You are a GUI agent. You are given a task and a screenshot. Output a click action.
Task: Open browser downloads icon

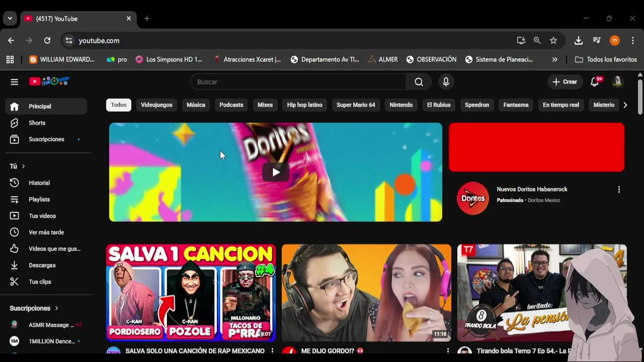(578, 41)
